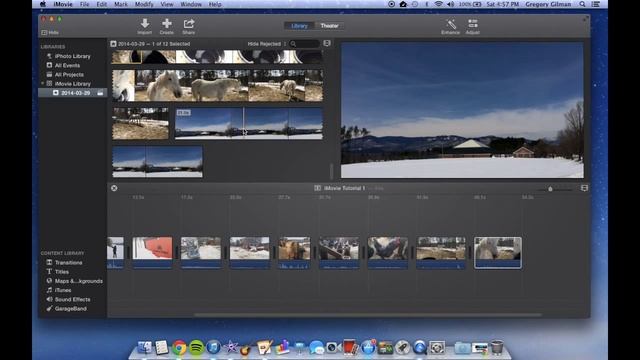Screen dimensions: 640x360
Task: Launch Spotify from the Dock
Action: click(196, 347)
